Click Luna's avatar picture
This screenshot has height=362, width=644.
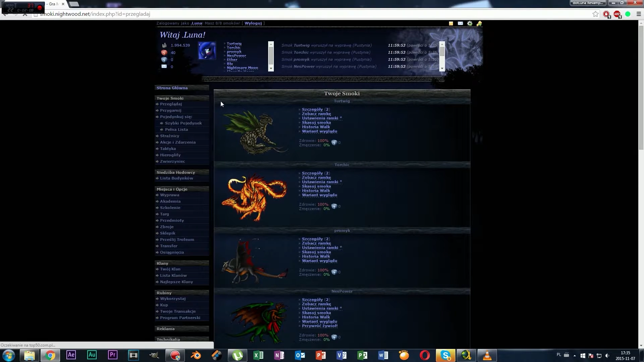coord(207,51)
